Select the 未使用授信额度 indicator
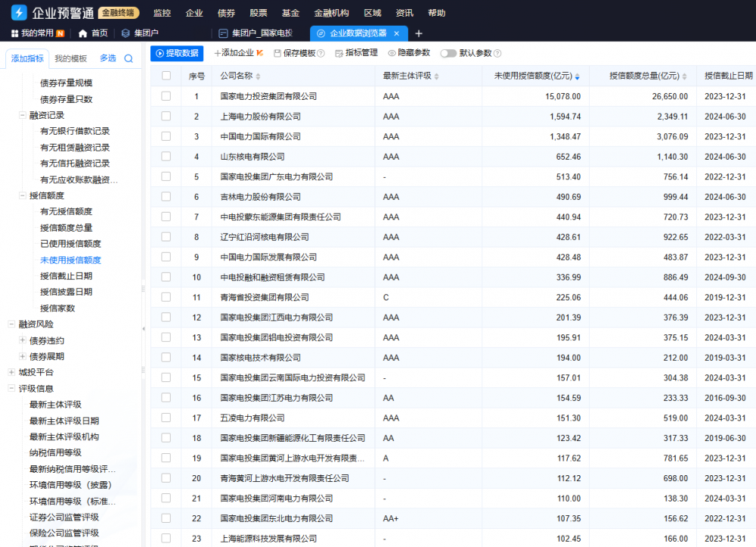756x547 pixels. (x=70, y=260)
